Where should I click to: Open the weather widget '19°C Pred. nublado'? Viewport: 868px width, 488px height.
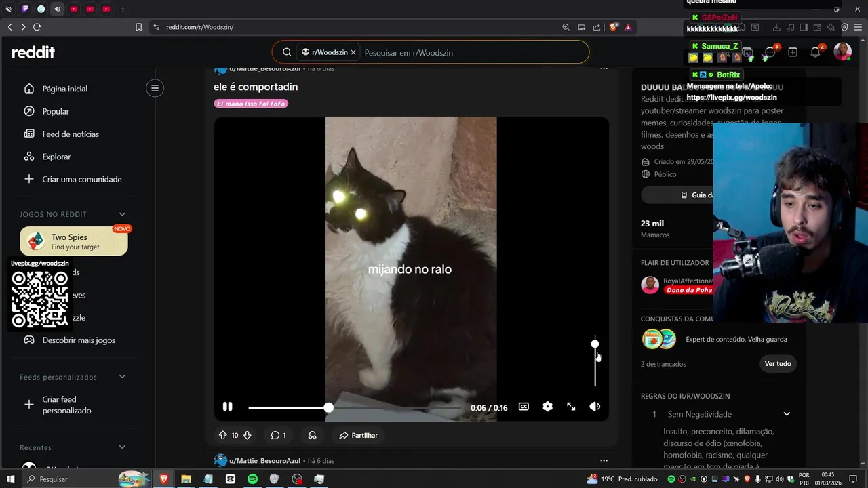point(623,479)
